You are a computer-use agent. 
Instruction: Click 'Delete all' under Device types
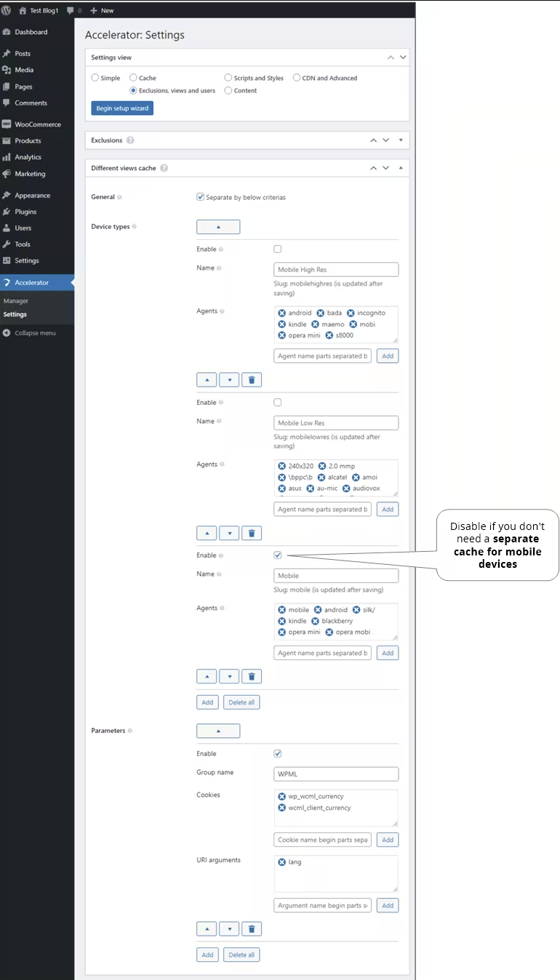241,702
